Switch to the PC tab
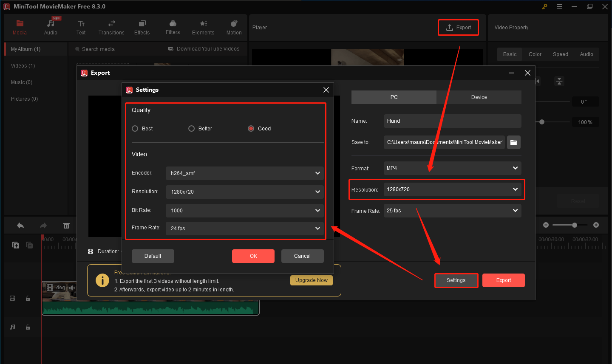Viewport: 612px width, 364px height. 394,97
